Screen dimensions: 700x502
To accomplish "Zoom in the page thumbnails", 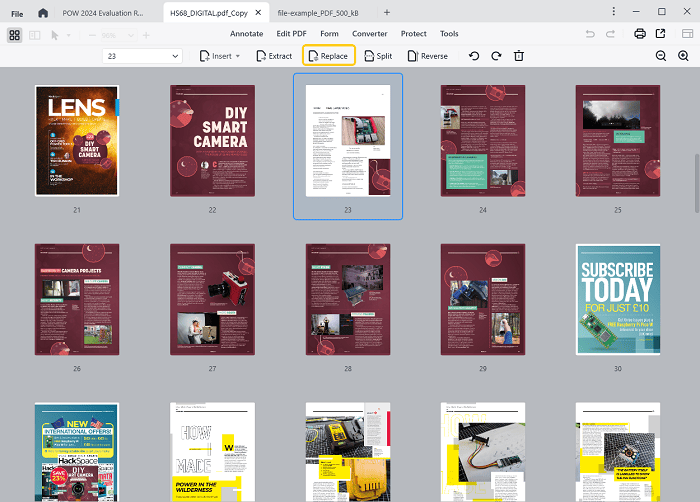I will tap(683, 56).
